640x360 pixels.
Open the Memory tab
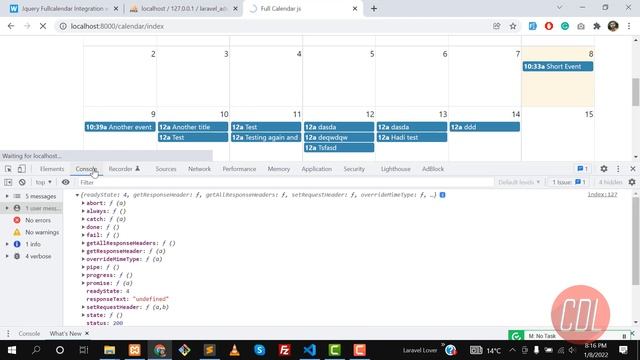tap(279, 169)
